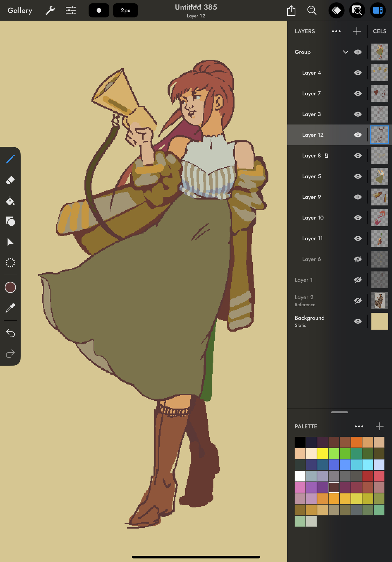Undo the last action
The width and height of the screenshot is (392, 562).
click(x=10, y=333)
